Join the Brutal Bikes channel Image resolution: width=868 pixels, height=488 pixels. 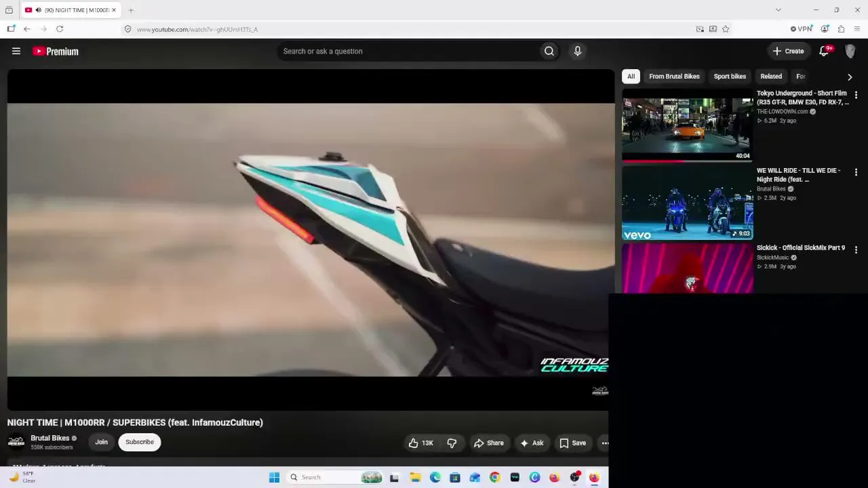point(101,442)
